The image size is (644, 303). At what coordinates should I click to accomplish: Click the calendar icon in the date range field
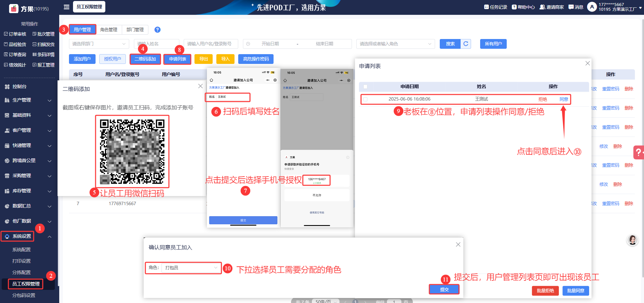click(248, 44)
